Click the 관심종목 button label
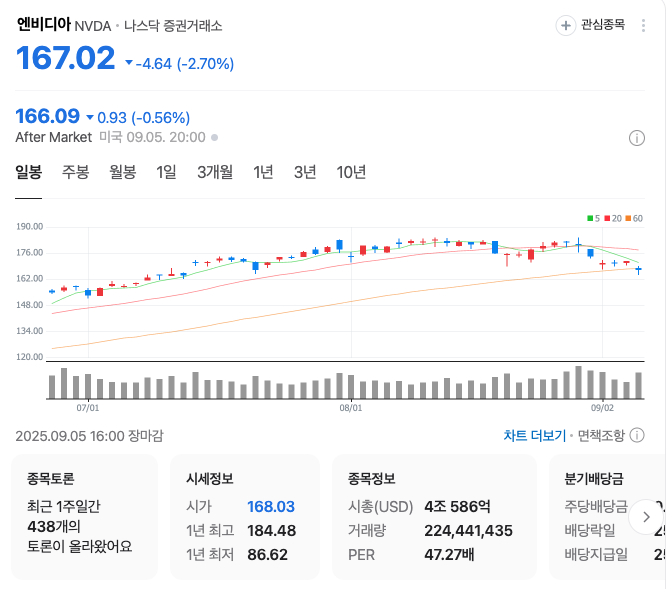Viewport: 667px width, 589px height. point(603,25)
